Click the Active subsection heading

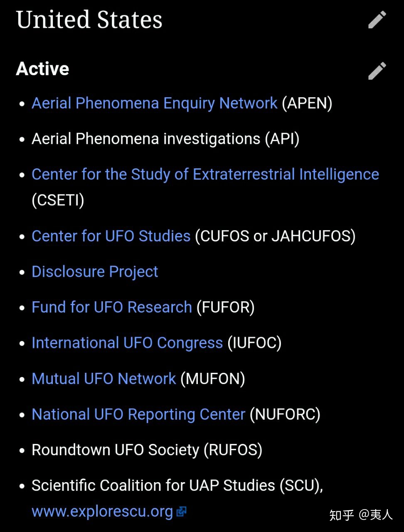pos(42,69)
